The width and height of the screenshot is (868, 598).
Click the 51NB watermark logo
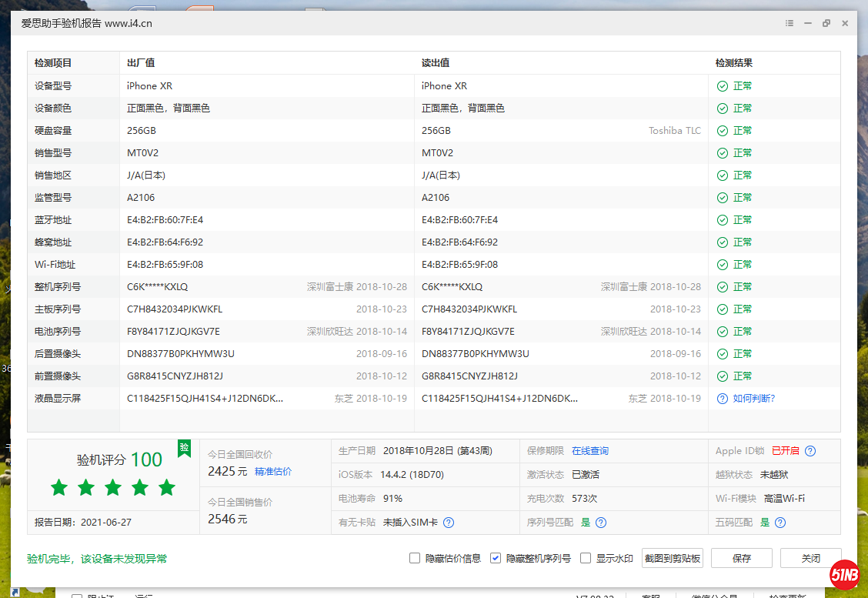click(x=844, y=574)
